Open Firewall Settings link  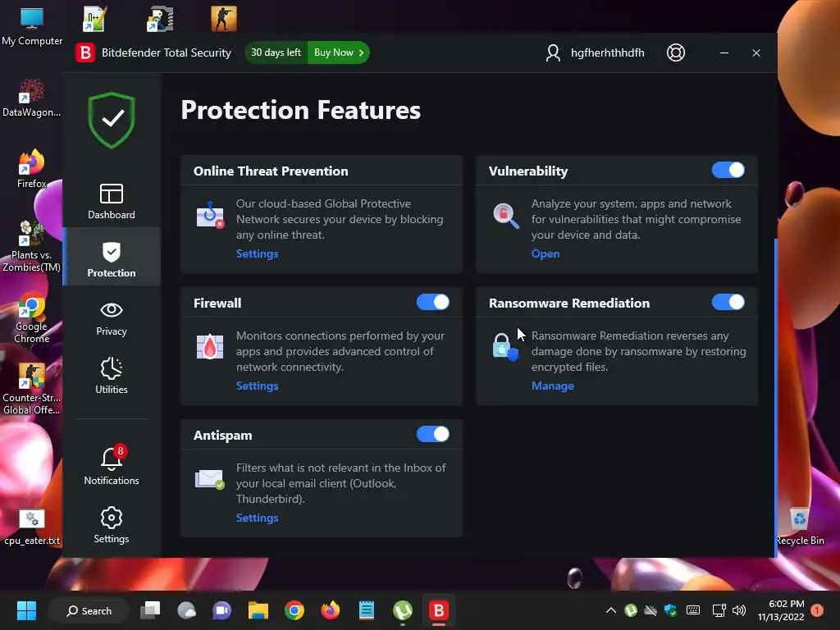(257, 386)
